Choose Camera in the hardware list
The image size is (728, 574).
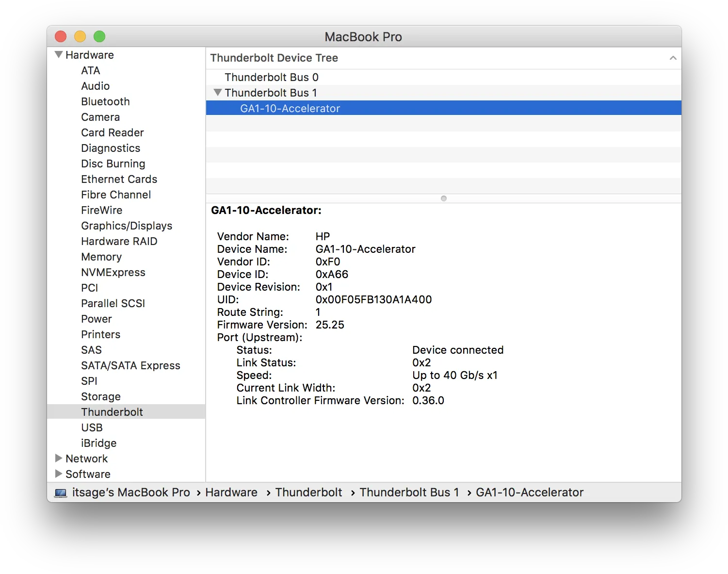click(x=100, y=117)
